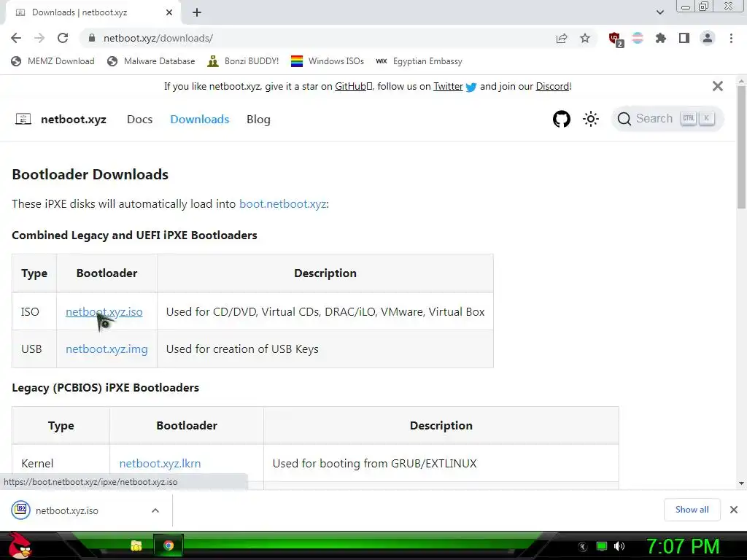Bookmark this page with star icon
The image size is (747, 560).
pos(585,38)
